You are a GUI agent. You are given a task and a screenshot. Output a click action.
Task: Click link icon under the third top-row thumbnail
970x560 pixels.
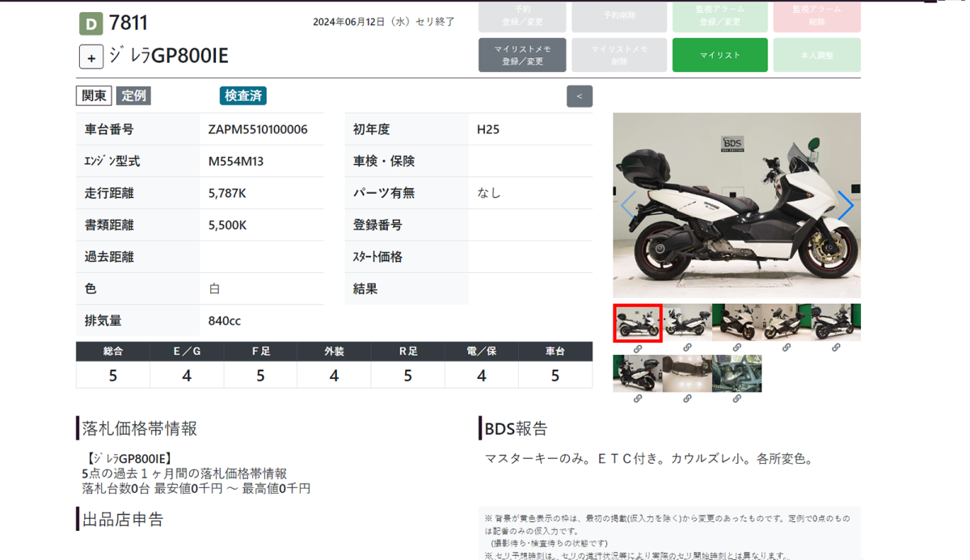click(736, 347)
